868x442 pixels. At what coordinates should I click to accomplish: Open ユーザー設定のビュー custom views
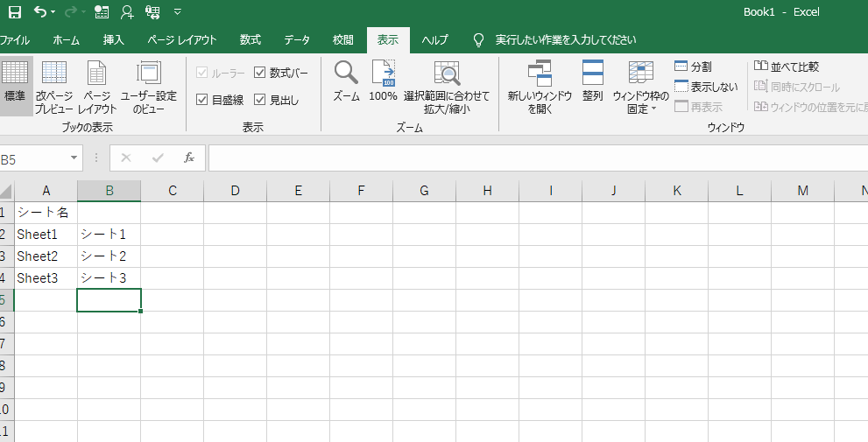tap(148, 88)
